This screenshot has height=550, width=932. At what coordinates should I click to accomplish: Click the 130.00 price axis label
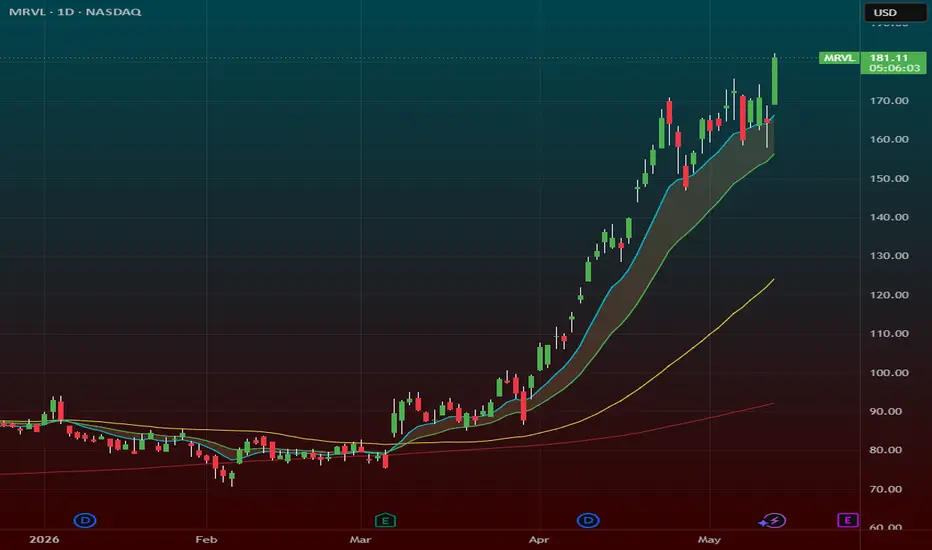(889, 256)
